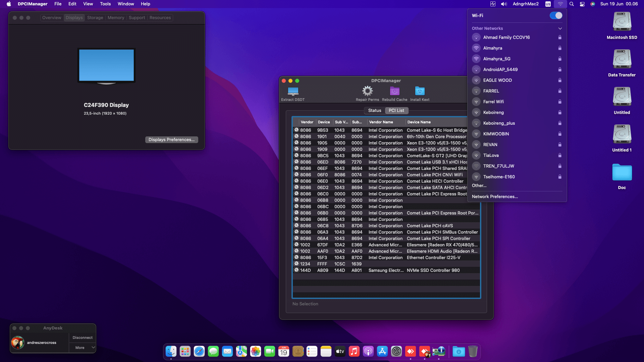Open the Control Center menu bar icon

point(582,4)
